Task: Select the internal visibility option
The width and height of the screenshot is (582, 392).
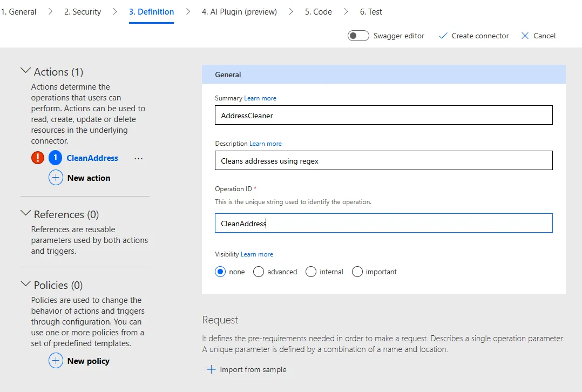Action: click(310, 272)
